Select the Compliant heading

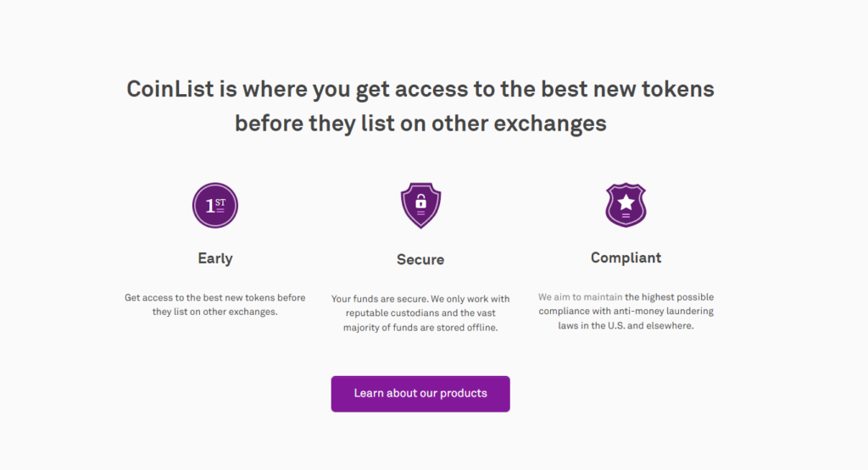pos(626,257)
